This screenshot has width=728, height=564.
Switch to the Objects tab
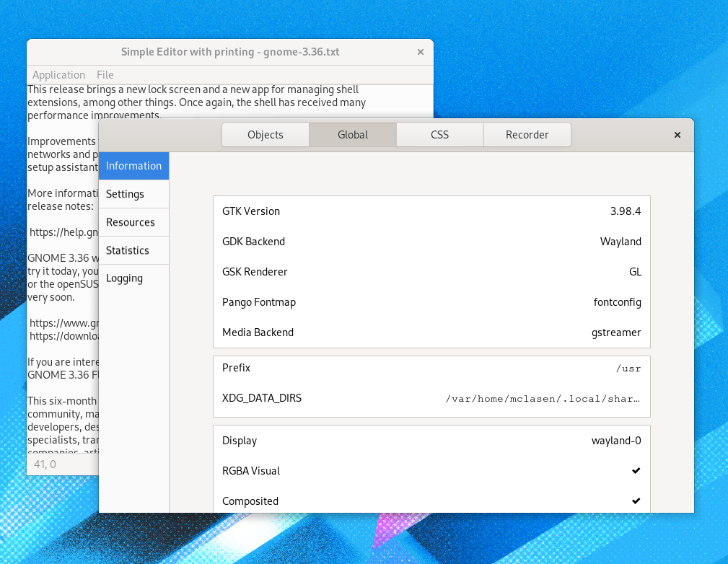[265, 135]
